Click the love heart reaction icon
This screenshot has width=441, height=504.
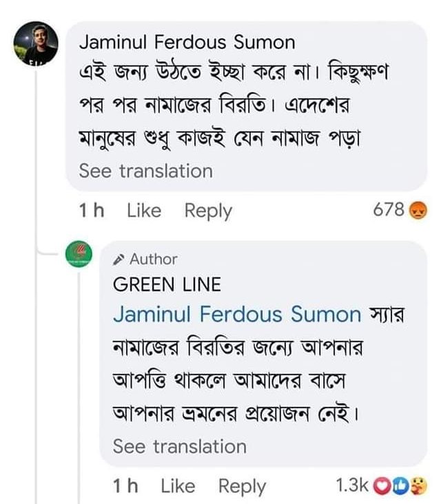[382, 486]
